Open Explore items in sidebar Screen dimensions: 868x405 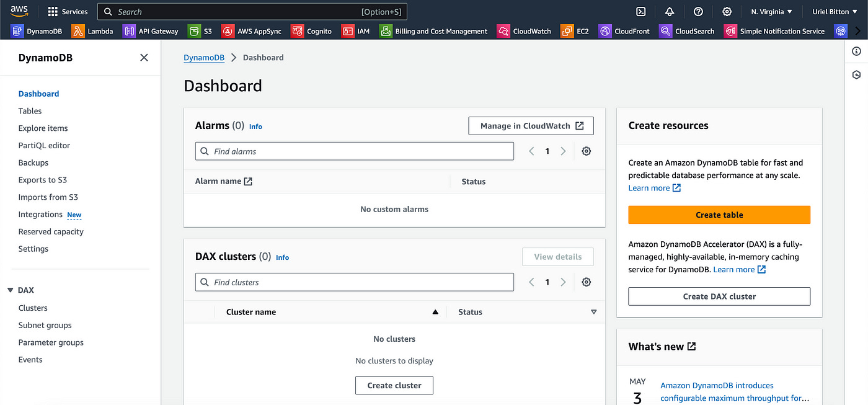[43, 128]
